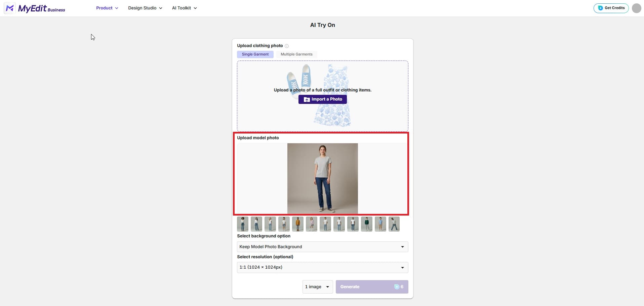Click the Import a Photo button

pos(322,99)
